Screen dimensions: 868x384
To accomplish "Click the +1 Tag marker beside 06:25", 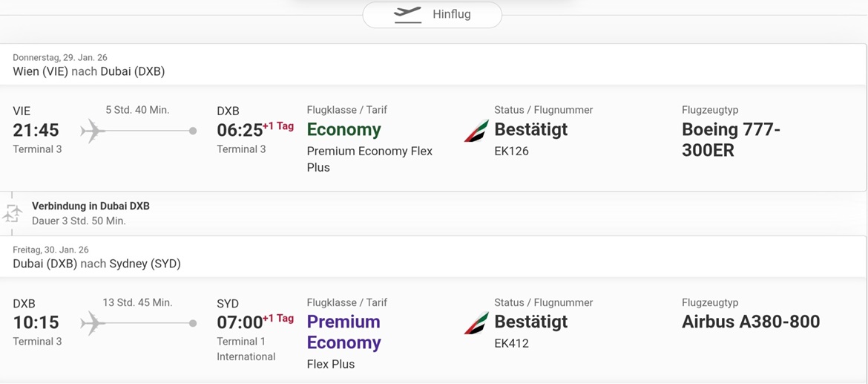I will pyautogui.click(x=278, y=126).
